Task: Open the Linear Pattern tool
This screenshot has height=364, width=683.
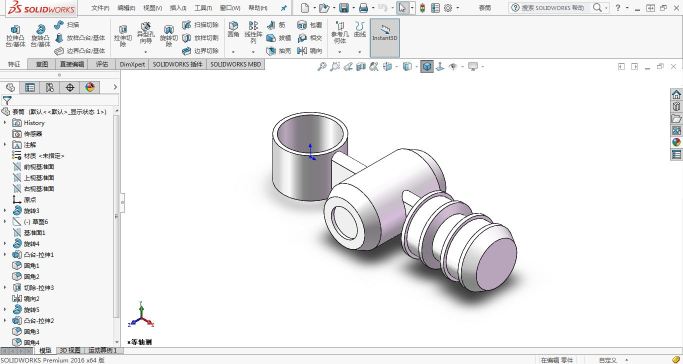Action: coord(253,32)
